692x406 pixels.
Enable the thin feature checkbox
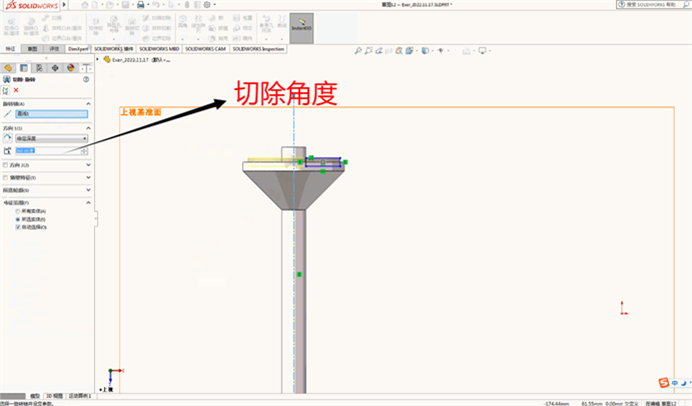5,178
